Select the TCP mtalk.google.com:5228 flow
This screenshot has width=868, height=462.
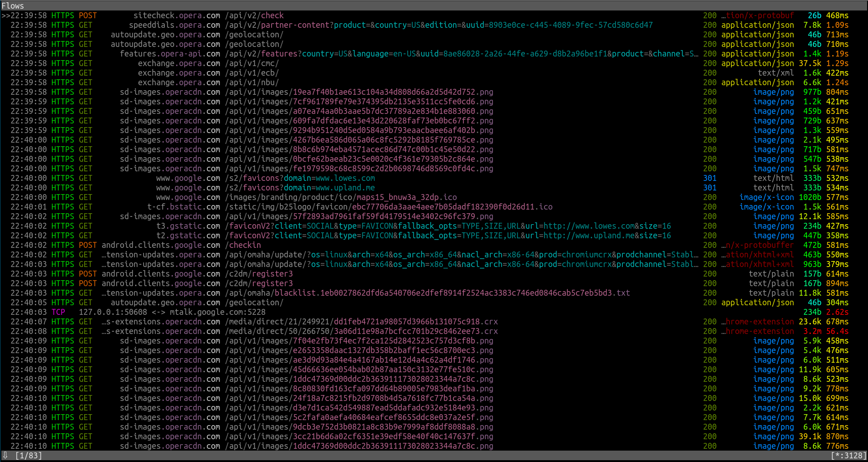click(x=434, y=312)
